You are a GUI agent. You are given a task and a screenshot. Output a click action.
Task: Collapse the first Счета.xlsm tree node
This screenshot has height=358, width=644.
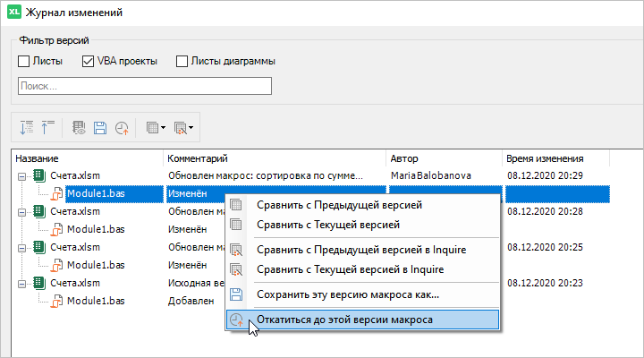[21, 175]
